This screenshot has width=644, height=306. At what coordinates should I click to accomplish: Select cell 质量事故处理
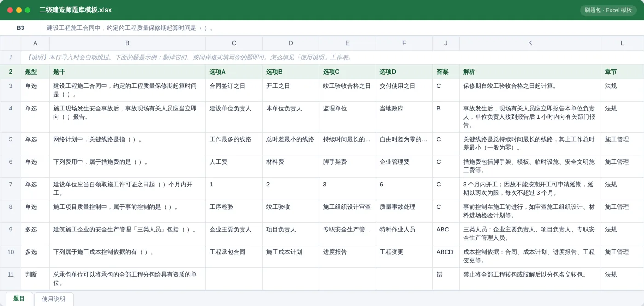pyautogui.click(x=404, y=211)
